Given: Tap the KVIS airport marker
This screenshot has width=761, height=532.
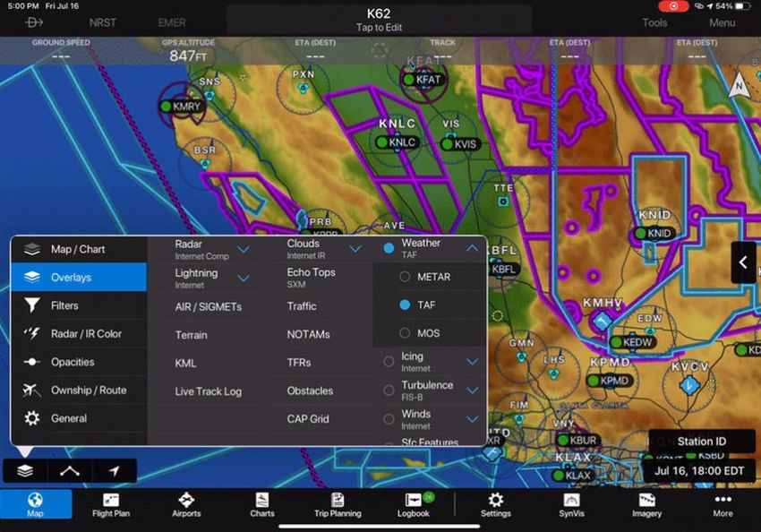Looking at the screenshot, I should pos(460,144).
